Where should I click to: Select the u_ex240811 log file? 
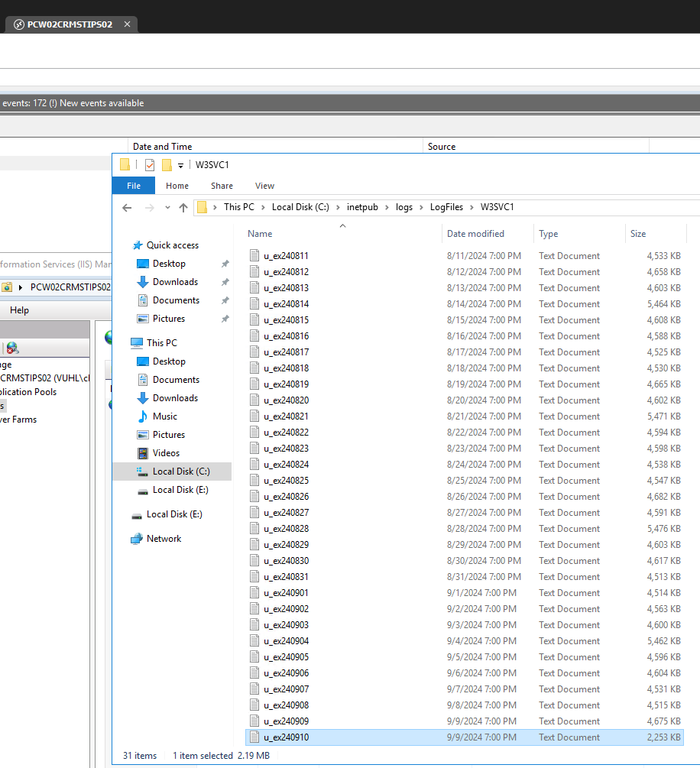click(x=288, y=255)
